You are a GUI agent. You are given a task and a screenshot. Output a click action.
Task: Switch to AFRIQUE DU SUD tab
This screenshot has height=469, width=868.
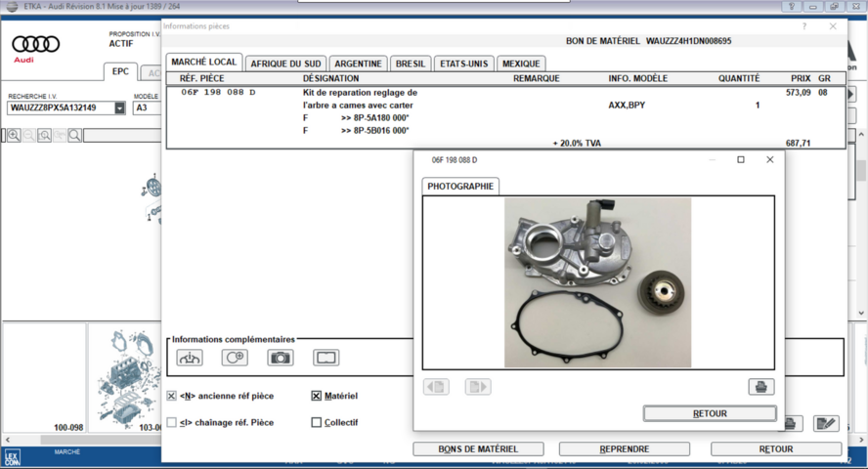[x=285, y=64]
